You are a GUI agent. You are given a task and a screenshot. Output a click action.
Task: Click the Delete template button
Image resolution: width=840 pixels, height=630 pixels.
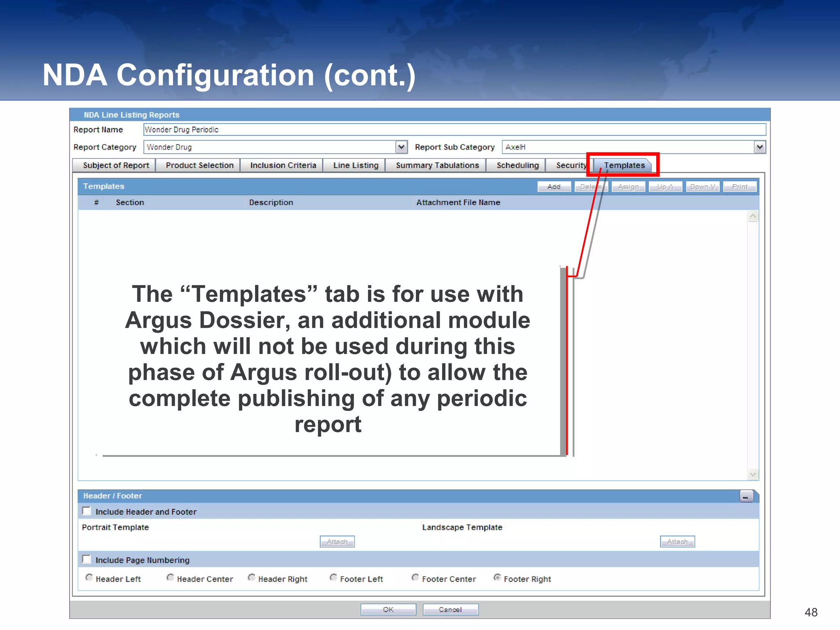[591, 187]
